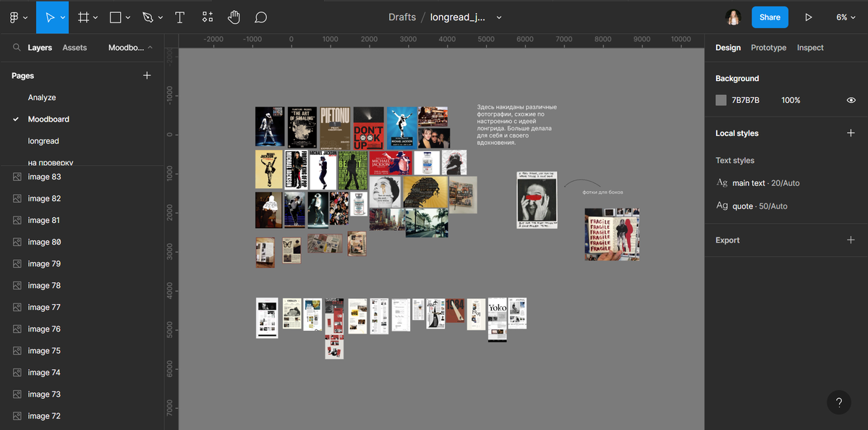Toggle background visibility eye icon
This screenshot has height=430, width=868.
point(851,100)
